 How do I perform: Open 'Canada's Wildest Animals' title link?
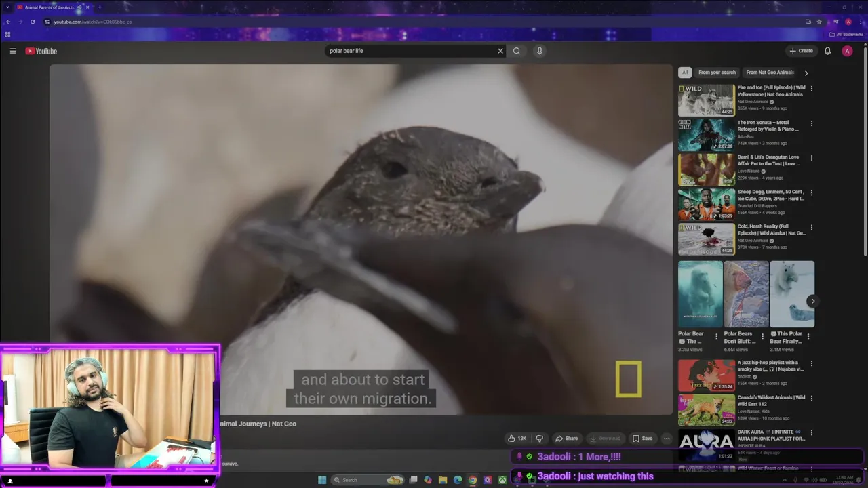(771, 401)
